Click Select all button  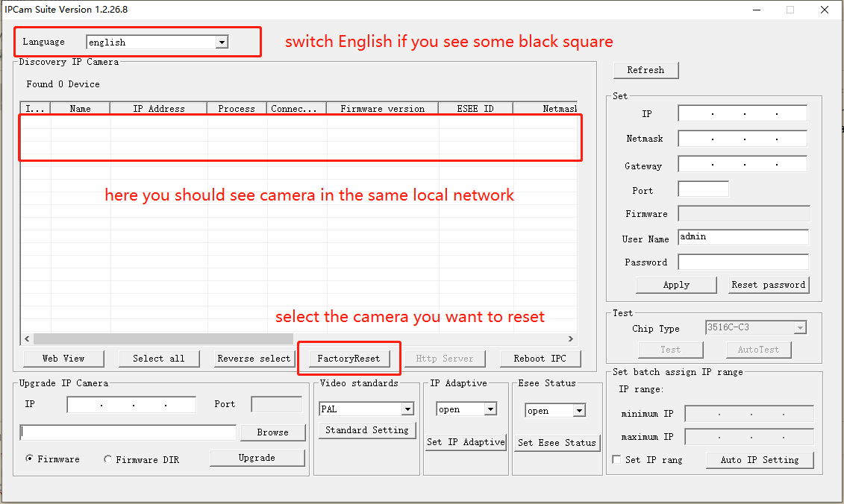coord(158,359)
